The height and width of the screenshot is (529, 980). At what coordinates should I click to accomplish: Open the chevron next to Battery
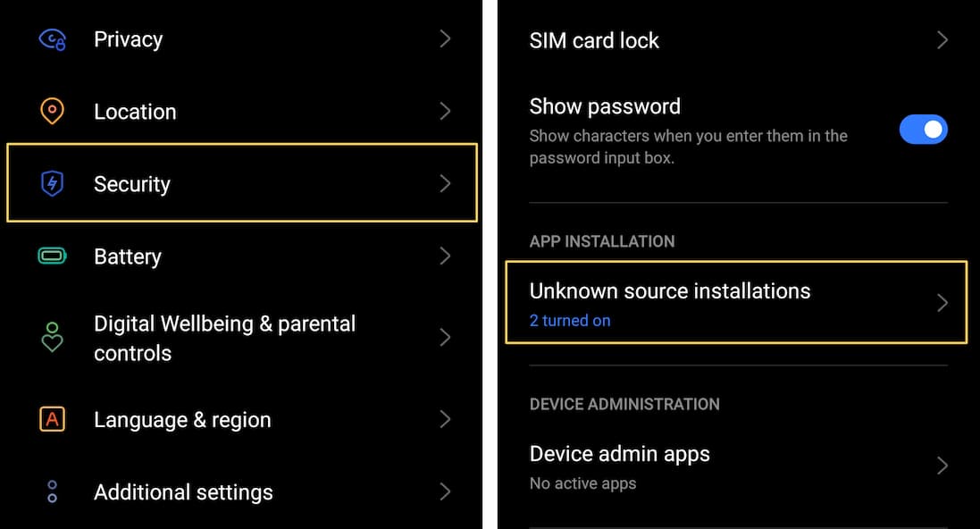445,256
